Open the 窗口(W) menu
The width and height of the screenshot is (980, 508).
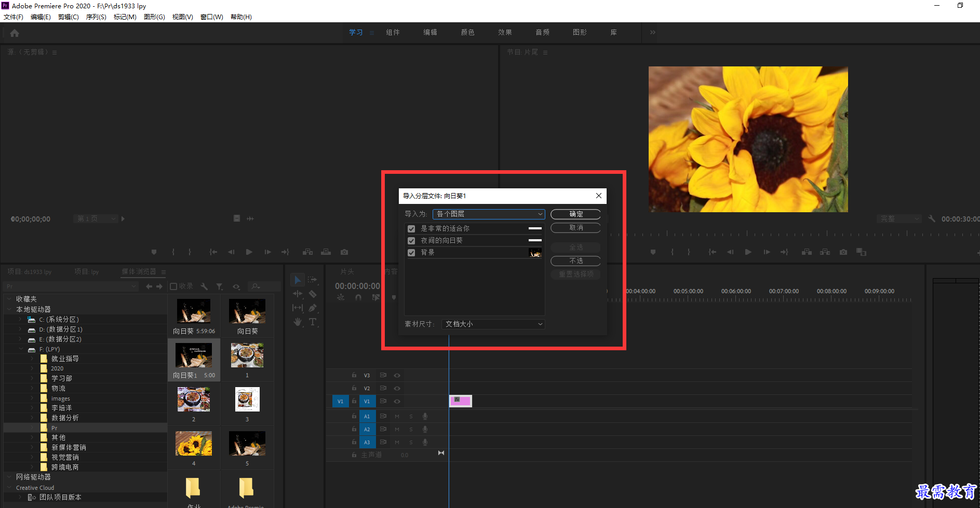tap(212, 17)
